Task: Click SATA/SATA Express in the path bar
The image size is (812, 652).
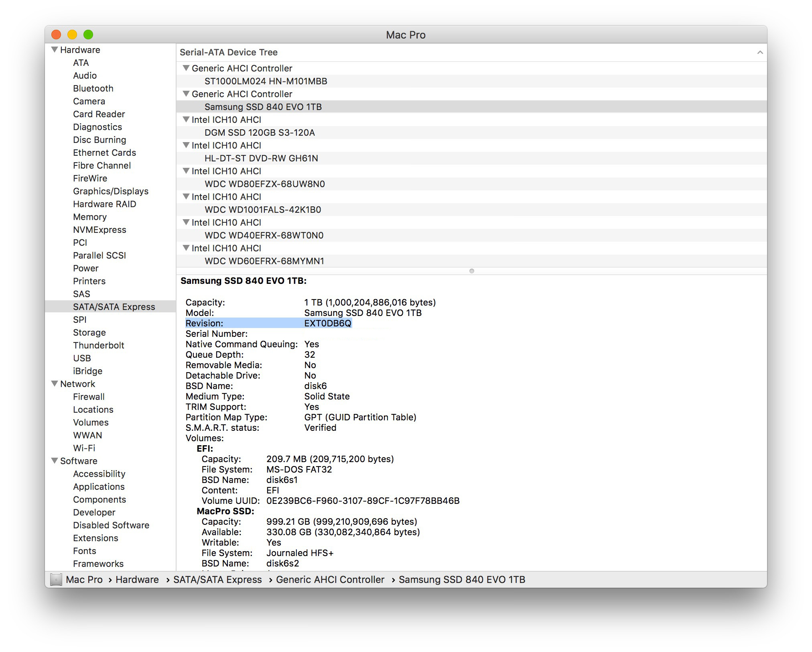Action: click(x=217, y=579)
